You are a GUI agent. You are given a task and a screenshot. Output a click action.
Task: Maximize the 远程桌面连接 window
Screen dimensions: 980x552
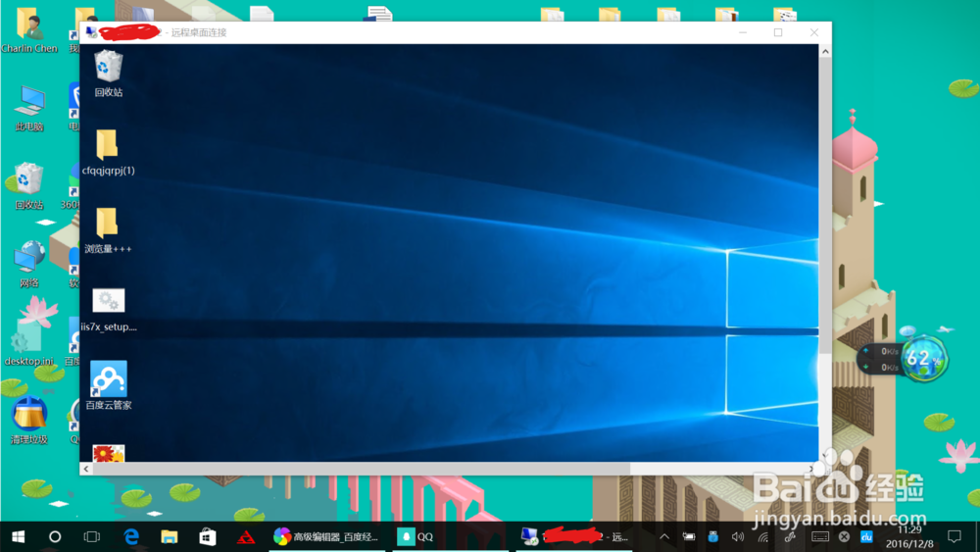tap(778, 32)
